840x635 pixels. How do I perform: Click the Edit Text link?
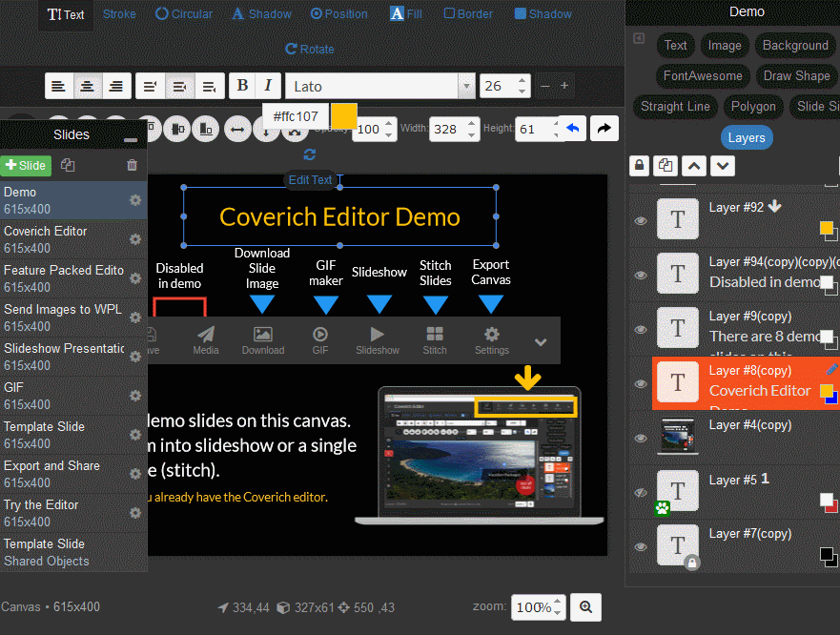coord(310,180)
